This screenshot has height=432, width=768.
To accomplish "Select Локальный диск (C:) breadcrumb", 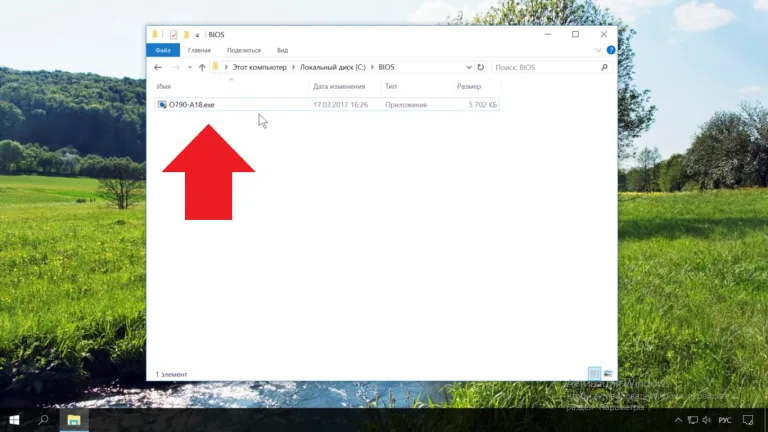I will pyautogui.click(x=333, y=67).
